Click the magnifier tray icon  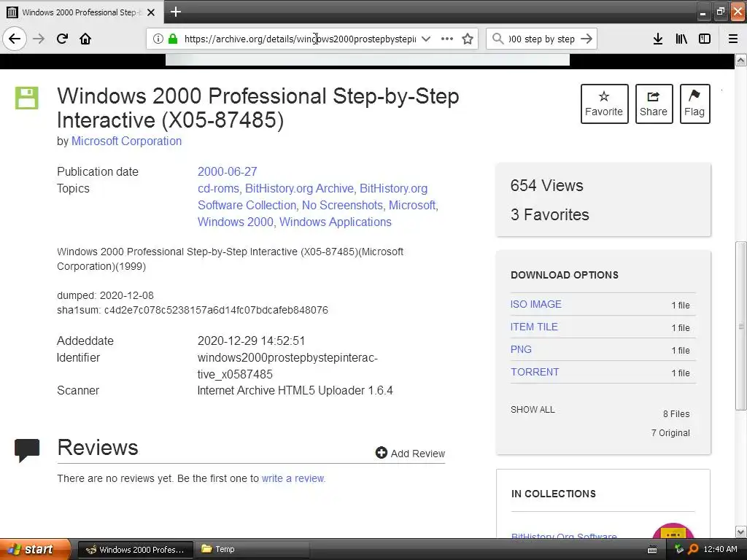click(693, 550)
